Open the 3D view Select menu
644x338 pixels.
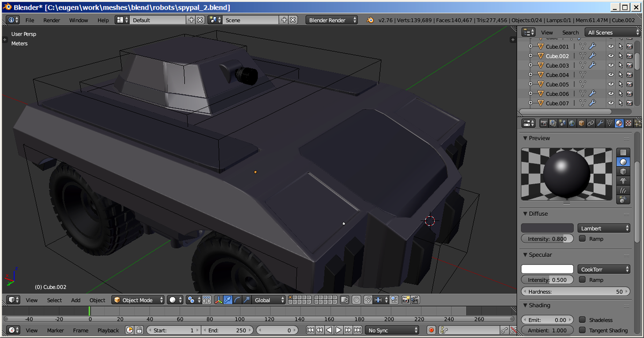[54, 300]
